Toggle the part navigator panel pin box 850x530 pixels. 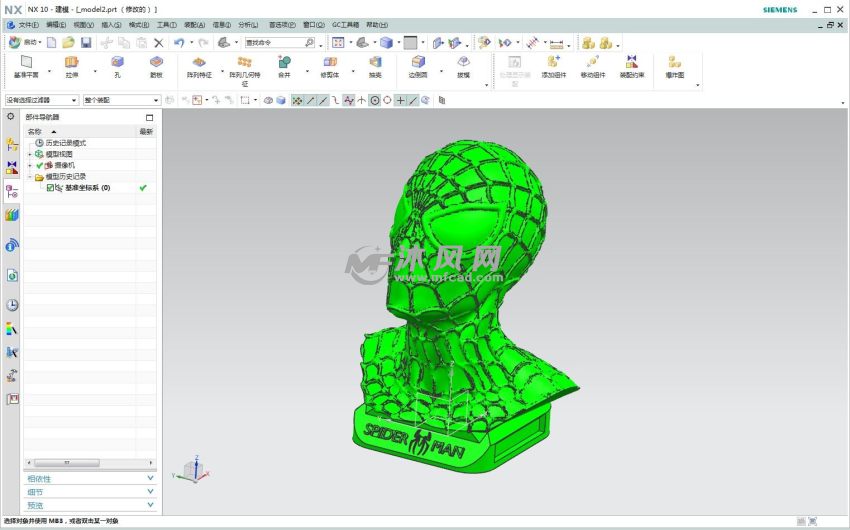pyautogui.click(x=149, y=118)
